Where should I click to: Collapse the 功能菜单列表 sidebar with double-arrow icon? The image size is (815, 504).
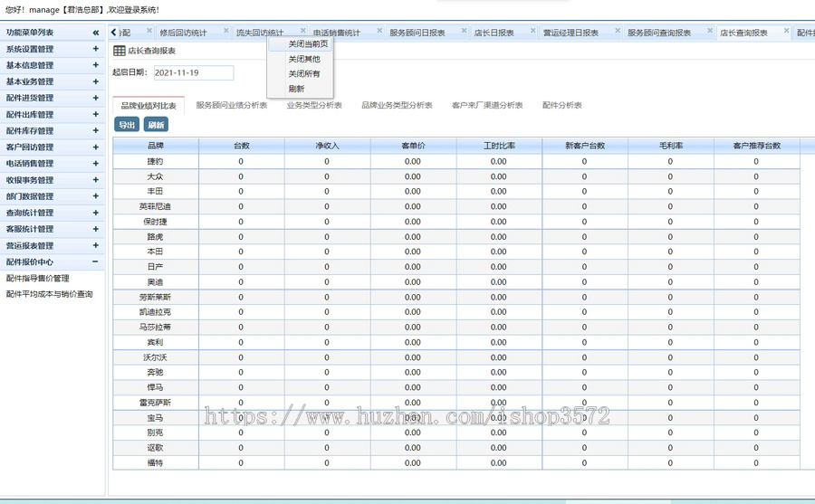[96, 33]
